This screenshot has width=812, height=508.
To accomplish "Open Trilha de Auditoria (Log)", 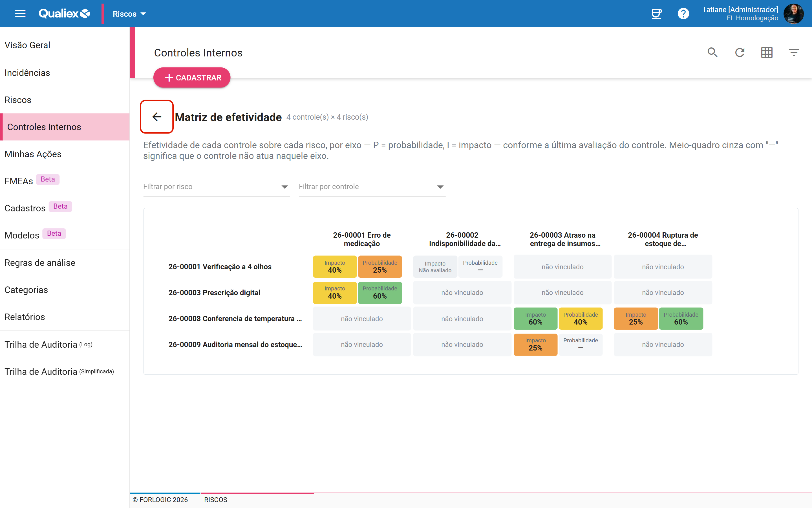I will (65, 344).
